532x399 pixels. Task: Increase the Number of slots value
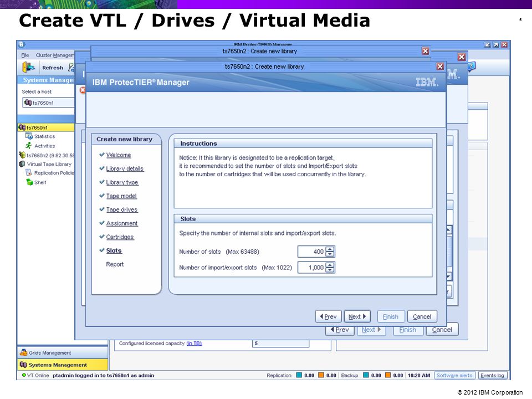(330, 249)
